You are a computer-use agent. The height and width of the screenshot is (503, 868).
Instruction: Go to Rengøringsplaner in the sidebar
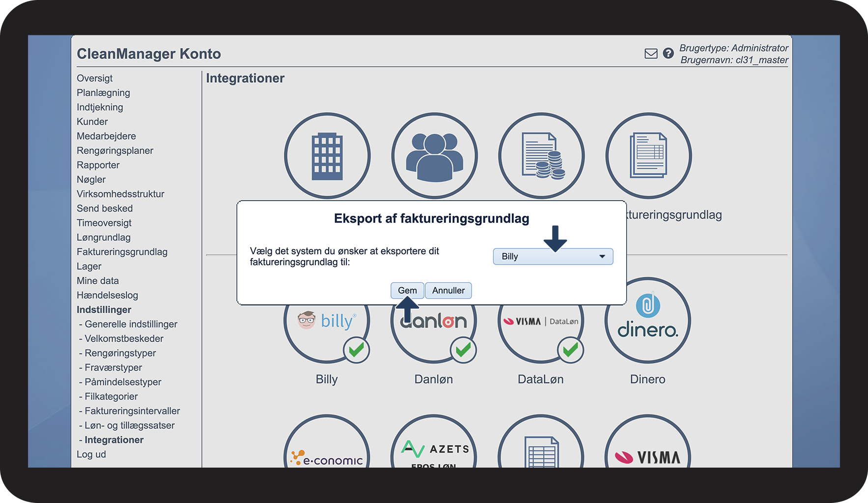pos(115,150)
